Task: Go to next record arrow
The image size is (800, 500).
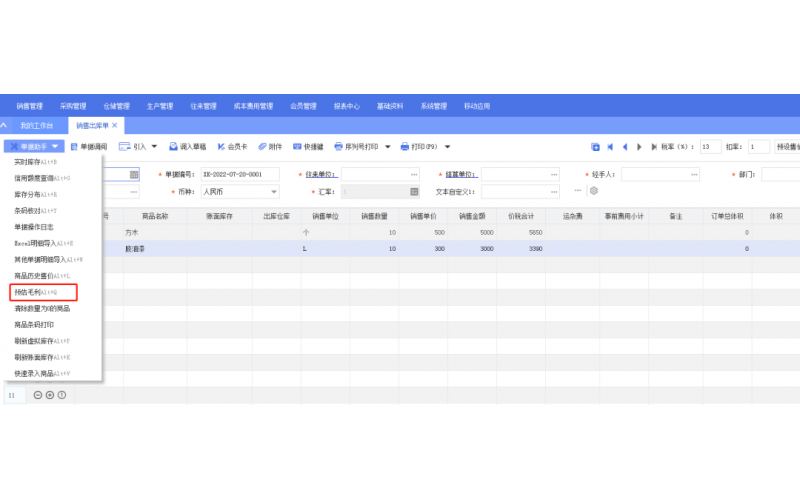Action: (639, 147)
